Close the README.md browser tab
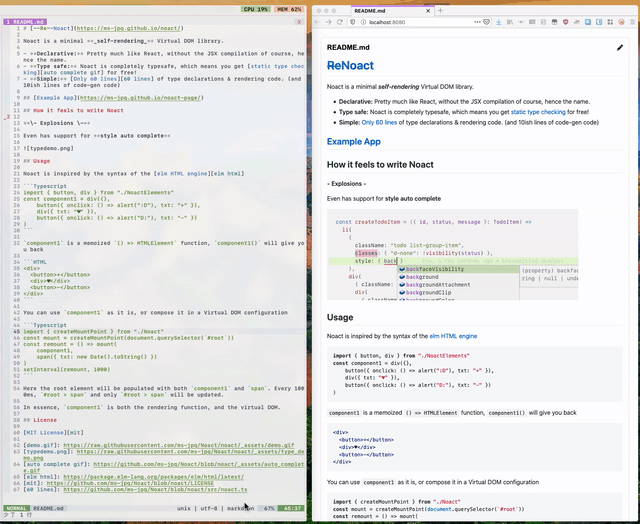 point(428,11)
